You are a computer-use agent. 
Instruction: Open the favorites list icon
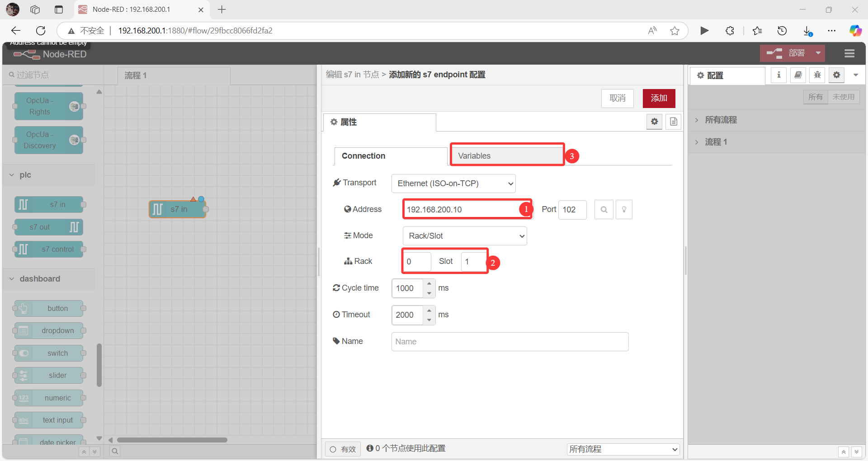click(757, 31)
